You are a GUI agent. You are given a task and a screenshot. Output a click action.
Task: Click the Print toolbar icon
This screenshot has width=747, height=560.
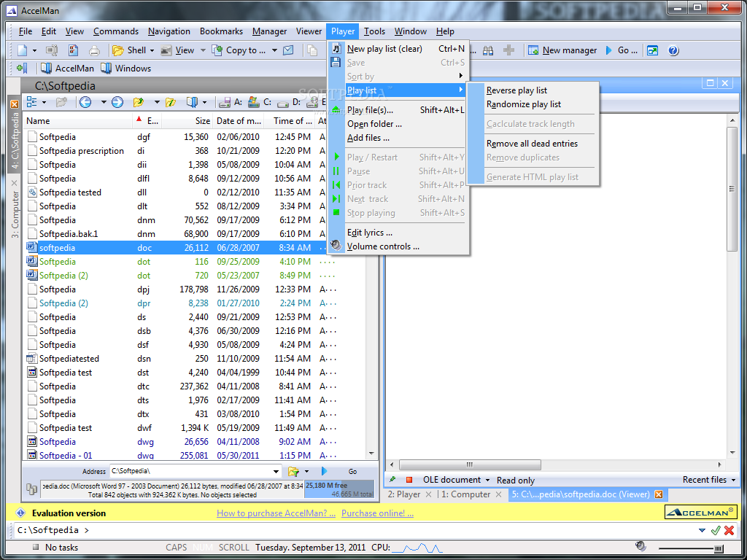point(94,50)
